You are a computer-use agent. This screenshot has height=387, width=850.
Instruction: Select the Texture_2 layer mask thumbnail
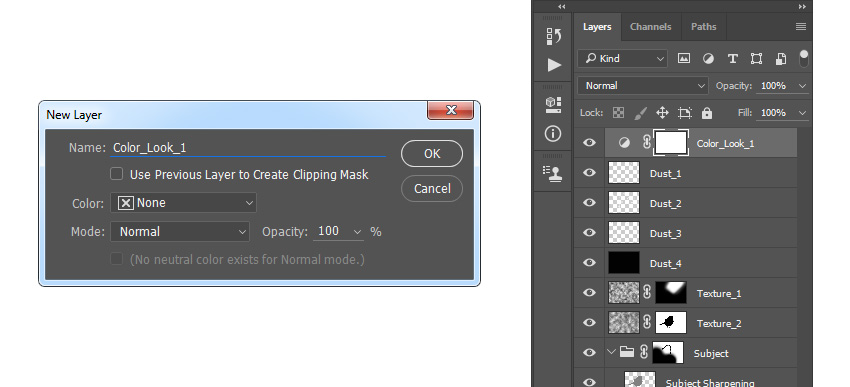pyautogui.click(x=671, y=322)
